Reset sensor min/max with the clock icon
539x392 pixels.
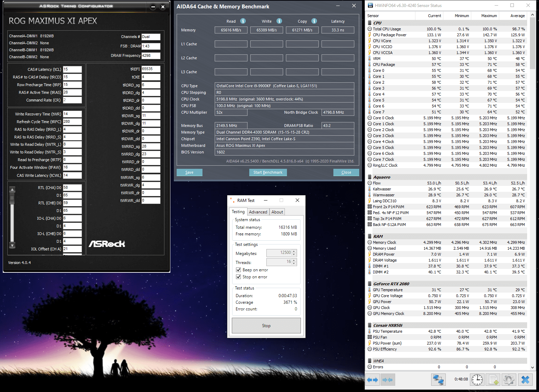477,380
